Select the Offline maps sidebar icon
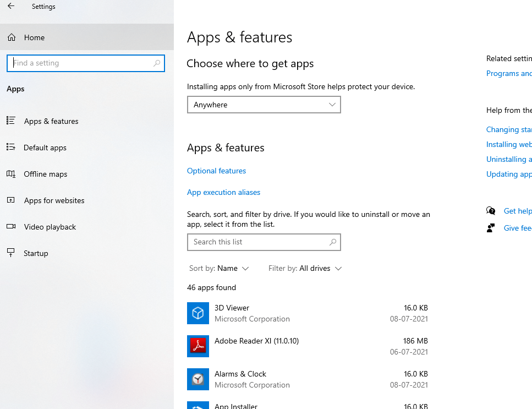This screenshot has height=409, width=532. [x=12, y=174]
